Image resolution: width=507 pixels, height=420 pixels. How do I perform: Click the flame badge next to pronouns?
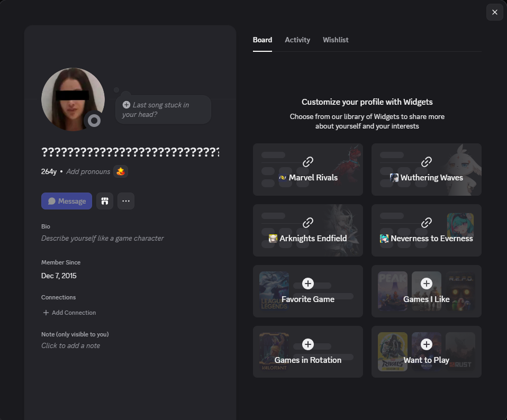121,171
